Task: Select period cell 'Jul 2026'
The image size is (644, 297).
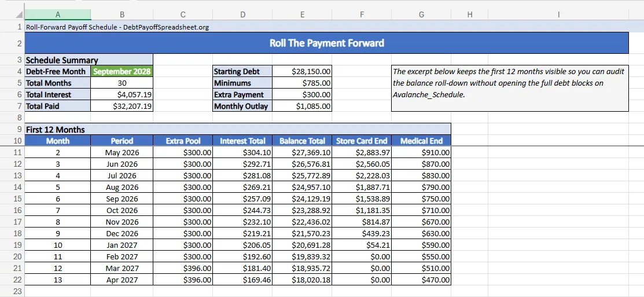Action: tap(122, 175)
